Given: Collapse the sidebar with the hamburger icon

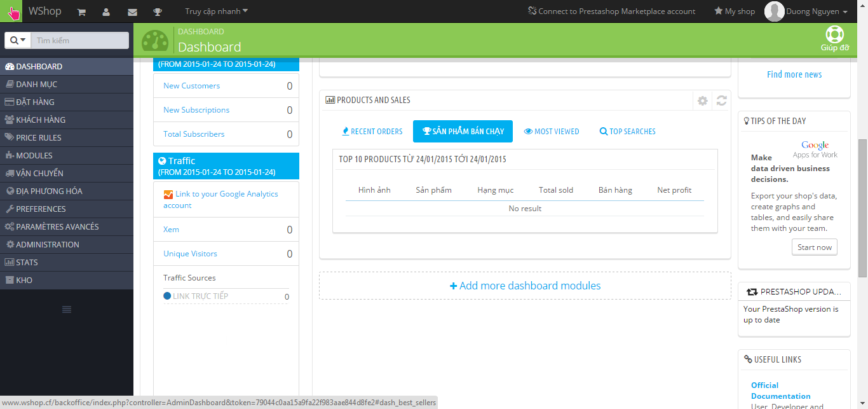Looking at the screenshot, I should coord(67,309).
